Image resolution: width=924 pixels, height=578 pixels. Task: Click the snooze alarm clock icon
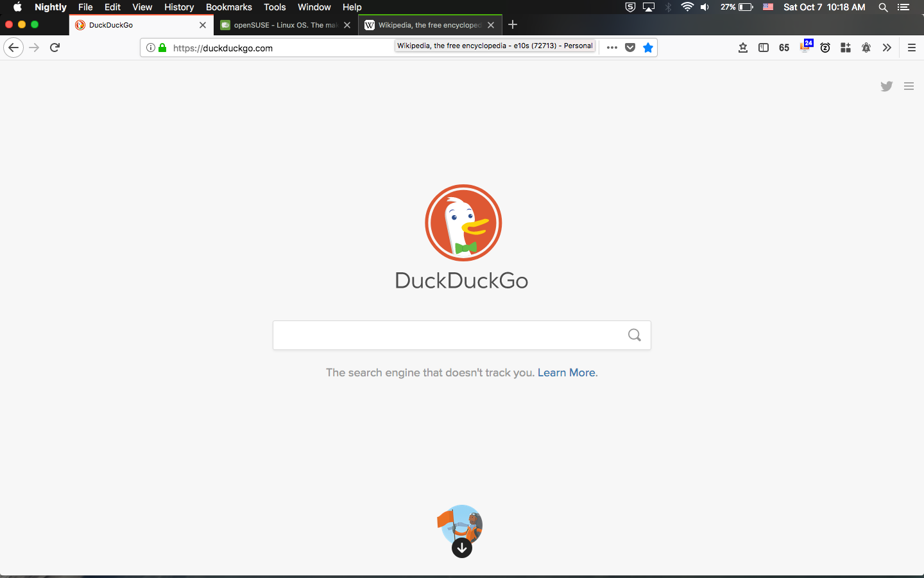tap(825, 48)
